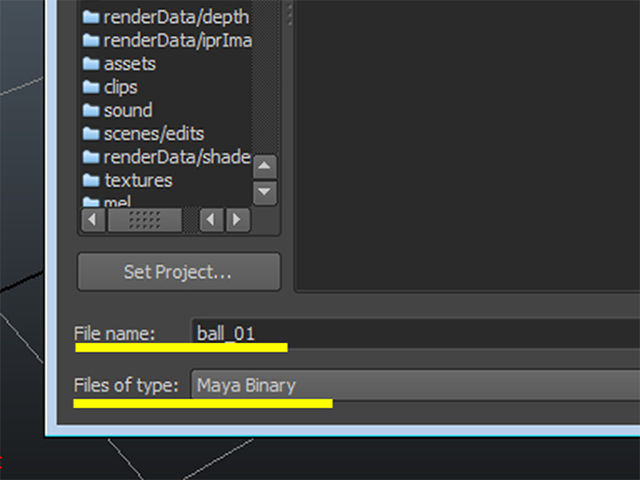Image resolution: width=640 pixels, height=480 pixels.
Task: Open the renderData/depth folder
Action: pos(166,17)
